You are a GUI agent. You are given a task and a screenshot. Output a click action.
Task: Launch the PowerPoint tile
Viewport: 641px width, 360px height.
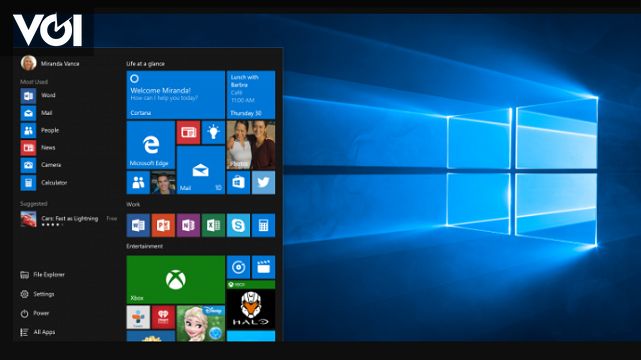coord(163,225)
